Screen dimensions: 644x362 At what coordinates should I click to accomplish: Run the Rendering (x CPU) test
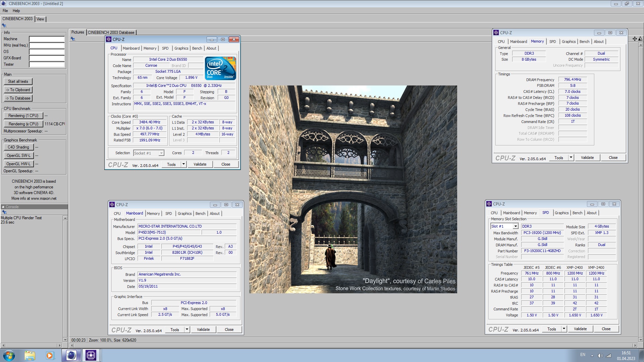23,124
